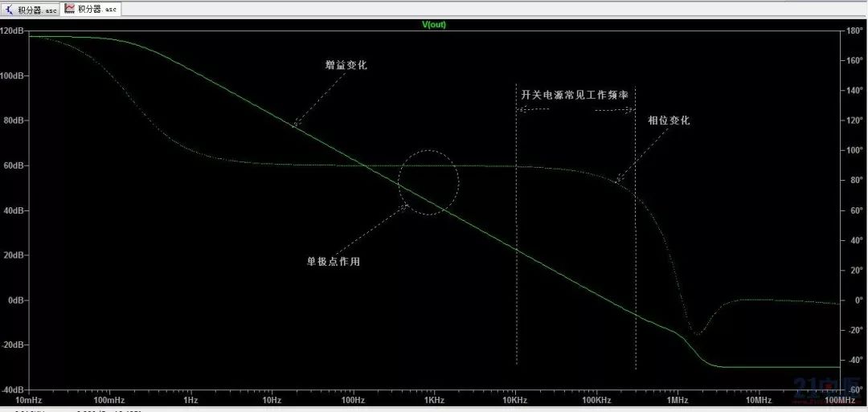The height and width of the screenshot is (412, 868).
Task: Click the 40dB left axis label
Action: pos(14,210)
